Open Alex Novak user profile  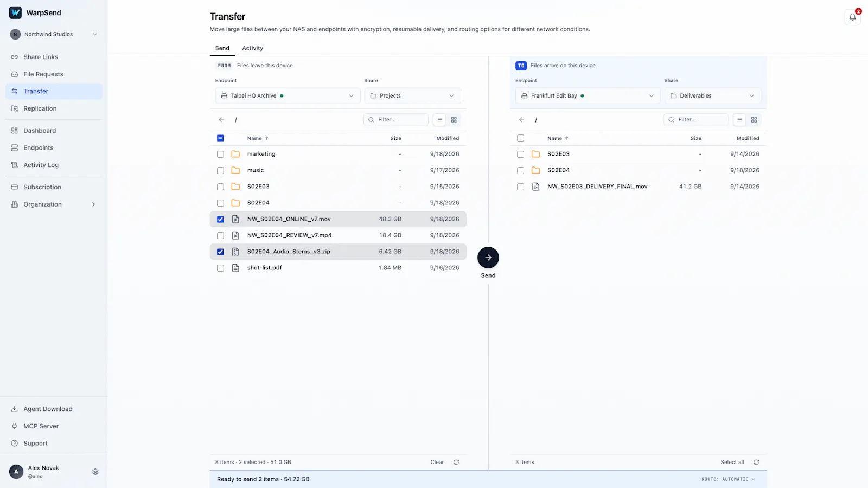click(x=43, y=472)
